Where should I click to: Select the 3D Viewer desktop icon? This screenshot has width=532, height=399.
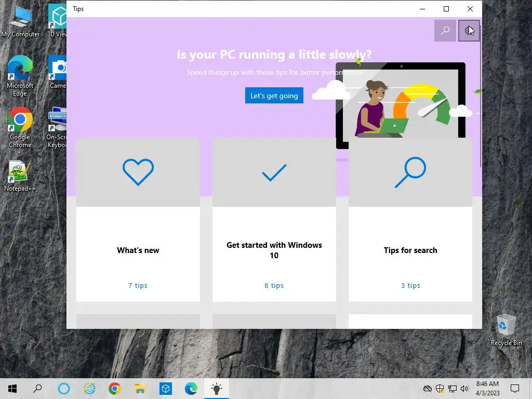(57, 21)
